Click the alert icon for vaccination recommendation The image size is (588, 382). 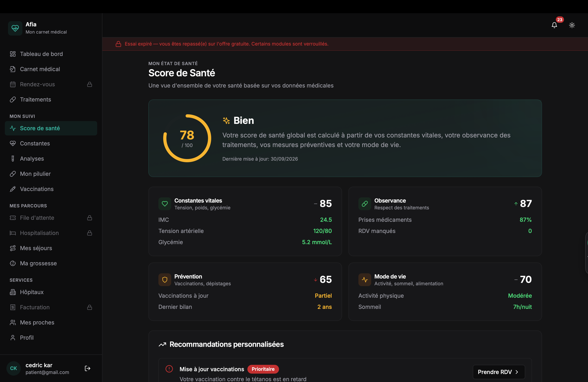169,369
